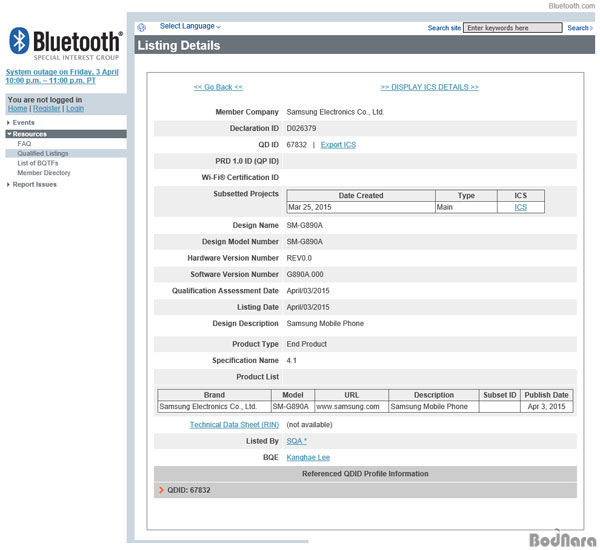The image size is (600, 550).
Task: Open List of BQTFs item
Action: click(x=38, y=163)
